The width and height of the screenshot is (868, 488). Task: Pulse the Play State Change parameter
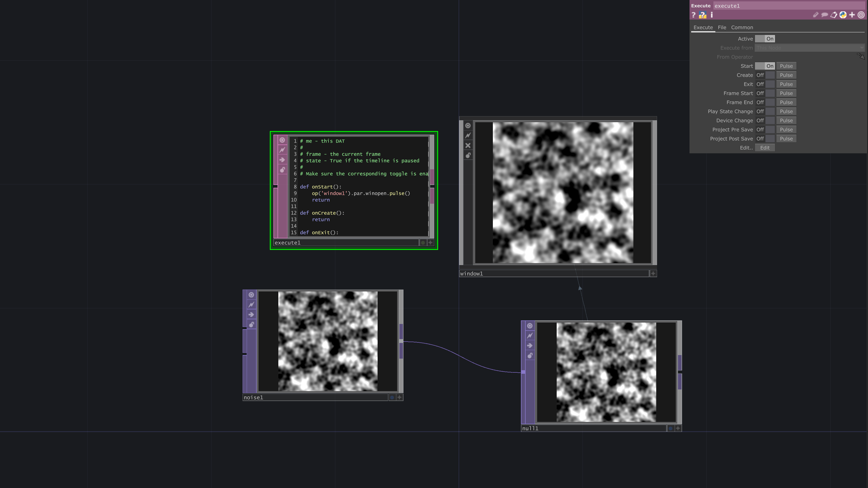786,112
